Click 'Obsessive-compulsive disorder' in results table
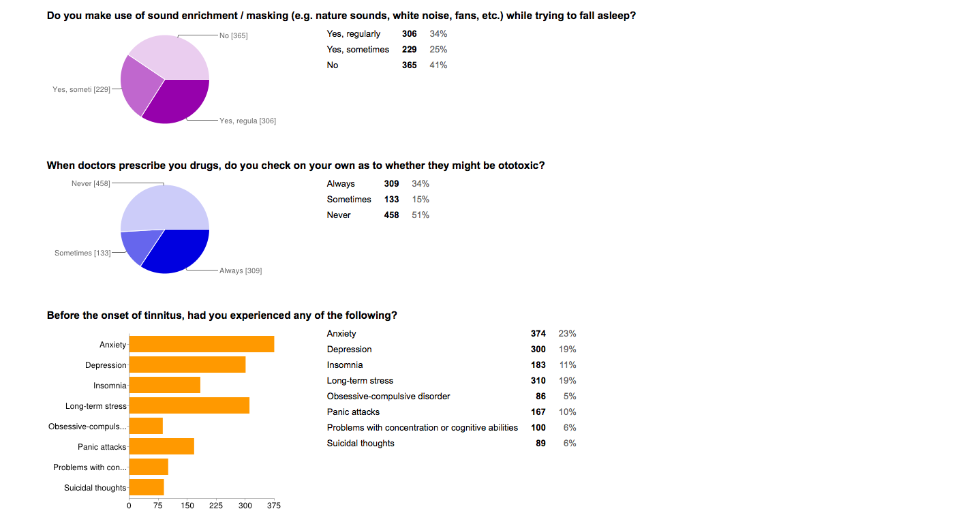Image resolution: width=980 pixels, height=526 pixels. point(388,396)
